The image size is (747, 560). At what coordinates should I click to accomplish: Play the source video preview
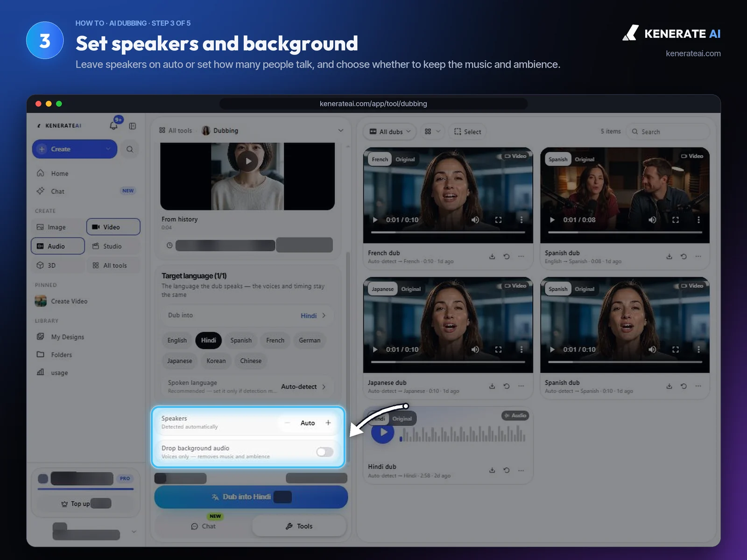pyautogui.click(x=248, y=161)
